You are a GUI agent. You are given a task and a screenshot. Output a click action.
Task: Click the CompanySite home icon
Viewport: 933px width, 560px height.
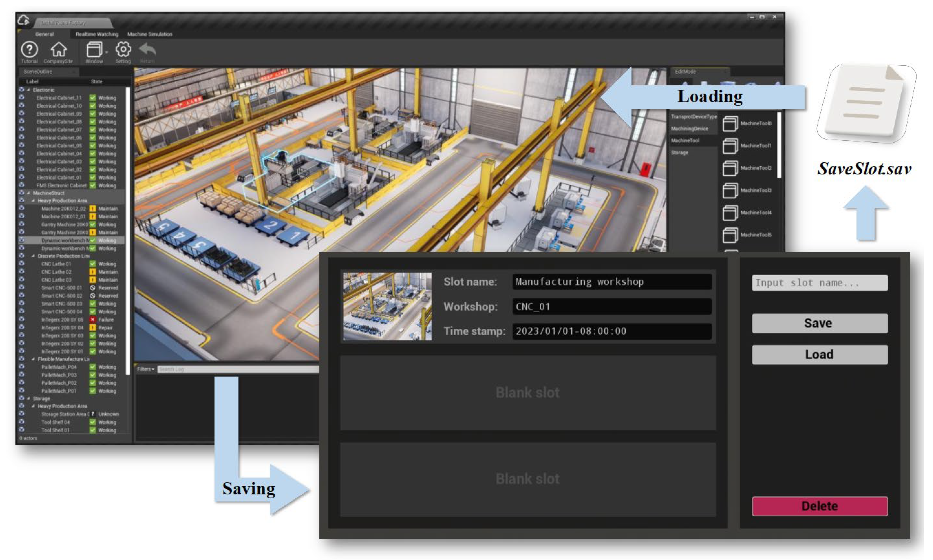[x=58, y=49]
